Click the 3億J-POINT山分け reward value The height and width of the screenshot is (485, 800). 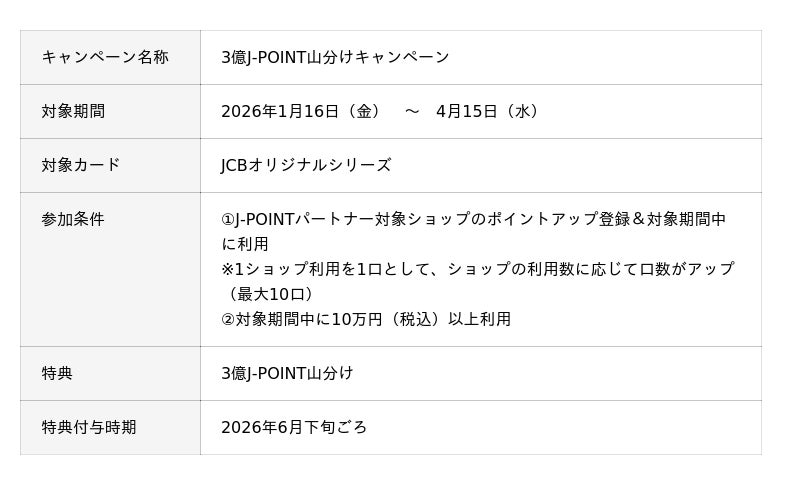[287, 373]
